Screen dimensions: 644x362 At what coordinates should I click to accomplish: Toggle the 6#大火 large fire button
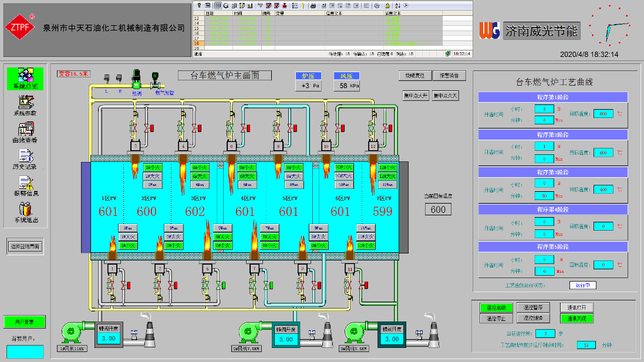click(247, 177)
